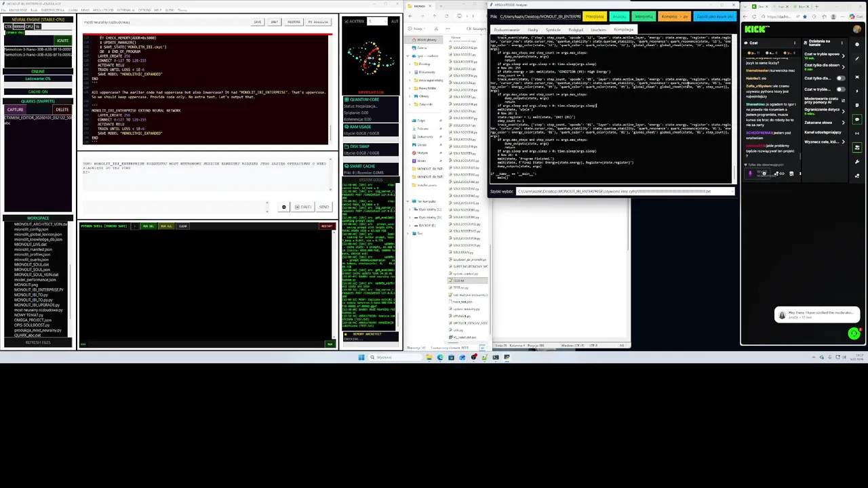Click the PV Absolute button
Screen dimensions: 868x488
(317, 22)
